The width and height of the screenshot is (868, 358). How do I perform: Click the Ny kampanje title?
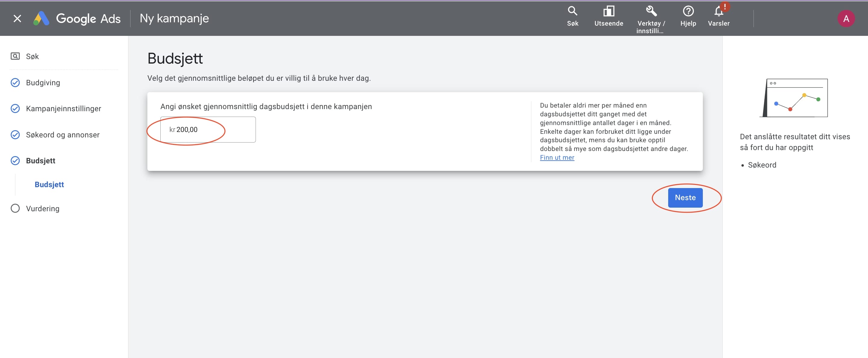point(174,18)
